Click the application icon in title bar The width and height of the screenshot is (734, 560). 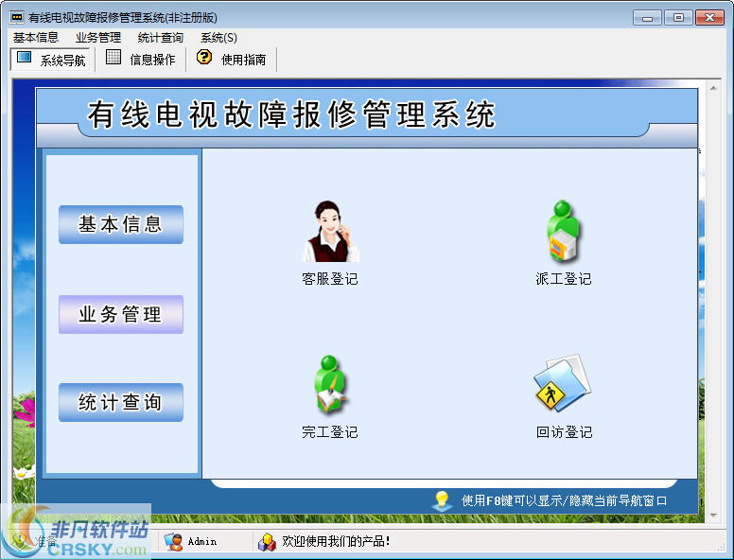16,17
